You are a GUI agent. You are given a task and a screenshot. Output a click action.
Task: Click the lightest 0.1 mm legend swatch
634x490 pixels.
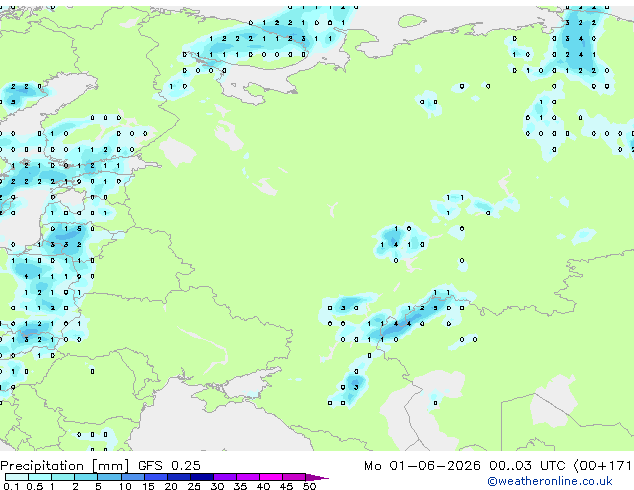pos(17,477)
